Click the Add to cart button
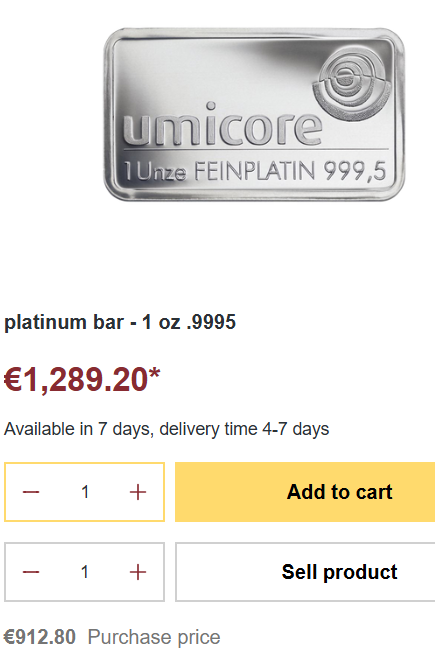Viewport: 435px width, 656px height. tap(305, 492)
